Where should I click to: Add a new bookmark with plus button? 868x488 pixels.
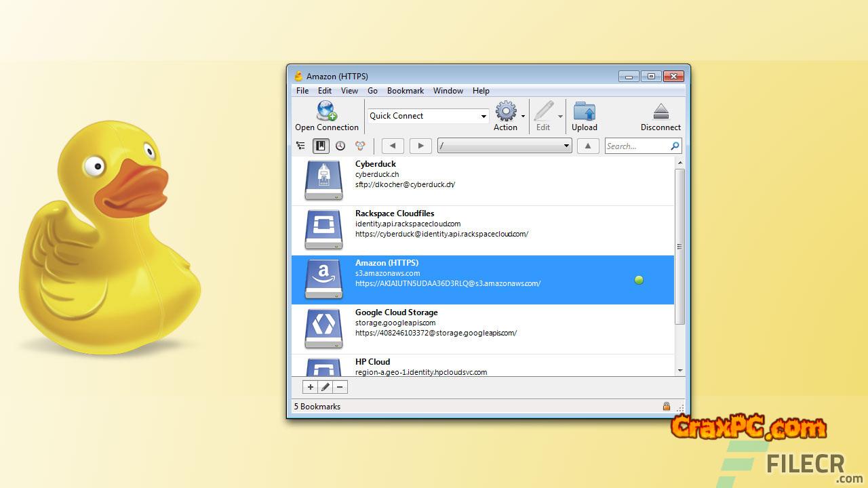pos(310,387)
